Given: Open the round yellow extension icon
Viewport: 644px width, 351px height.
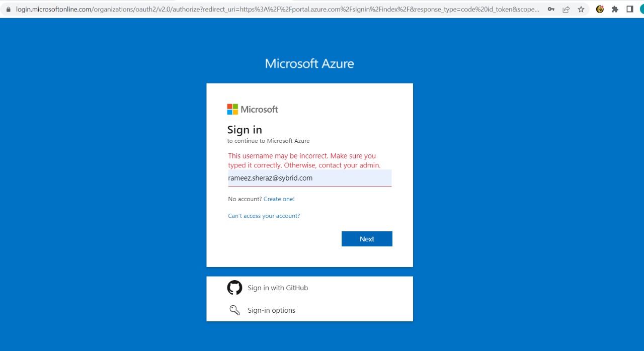Looking at the screenshot, I should pos(600,9).
